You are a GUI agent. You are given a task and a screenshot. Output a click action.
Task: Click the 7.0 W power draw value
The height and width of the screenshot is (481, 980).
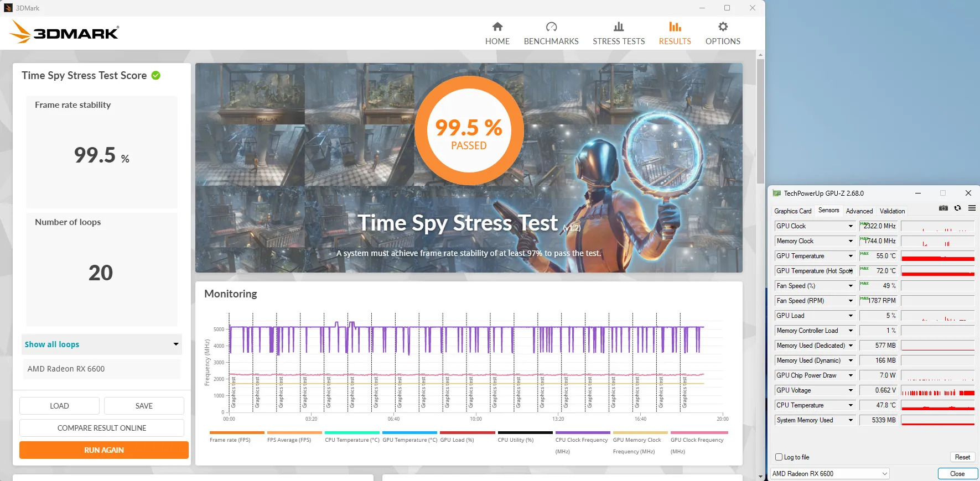pyautogui.click(x=878, y=375)
